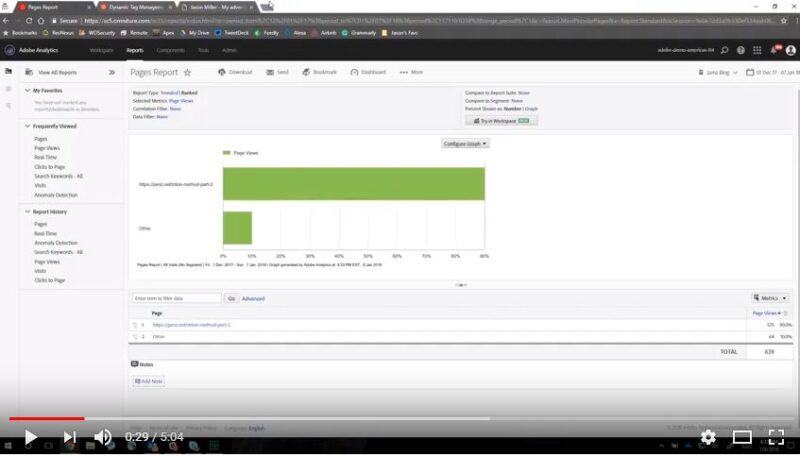Viewport: 800px width, 456px height.
Task: Click Selected Metrics Page Views link
Action: [181, 101]
